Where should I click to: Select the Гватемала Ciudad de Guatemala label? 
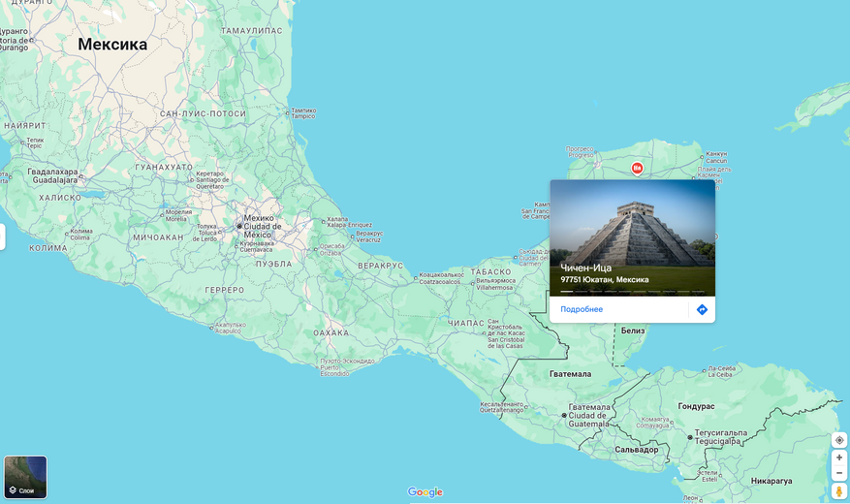coord(588,415)
